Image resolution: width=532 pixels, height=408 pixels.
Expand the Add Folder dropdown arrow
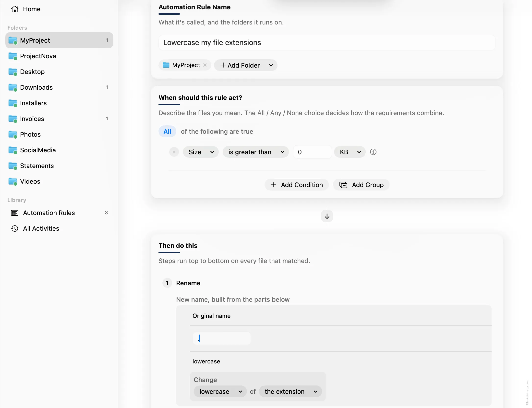[x=271, y=65]
